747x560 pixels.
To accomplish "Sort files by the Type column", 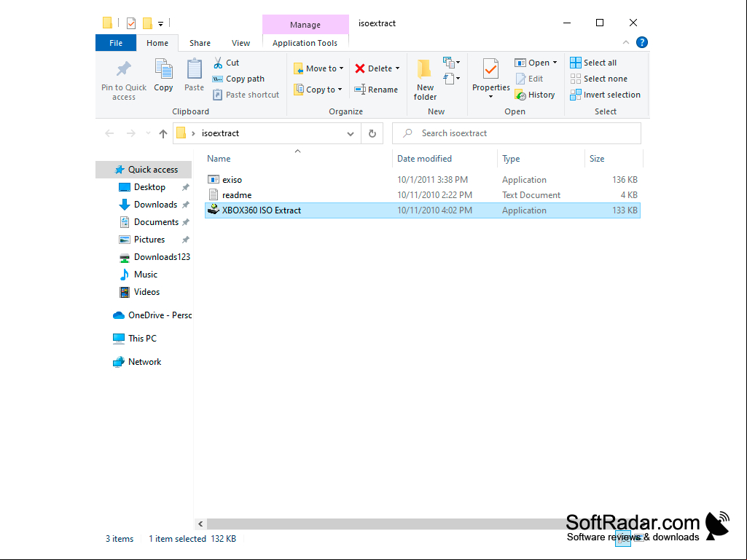I will (x=541, y=159).
